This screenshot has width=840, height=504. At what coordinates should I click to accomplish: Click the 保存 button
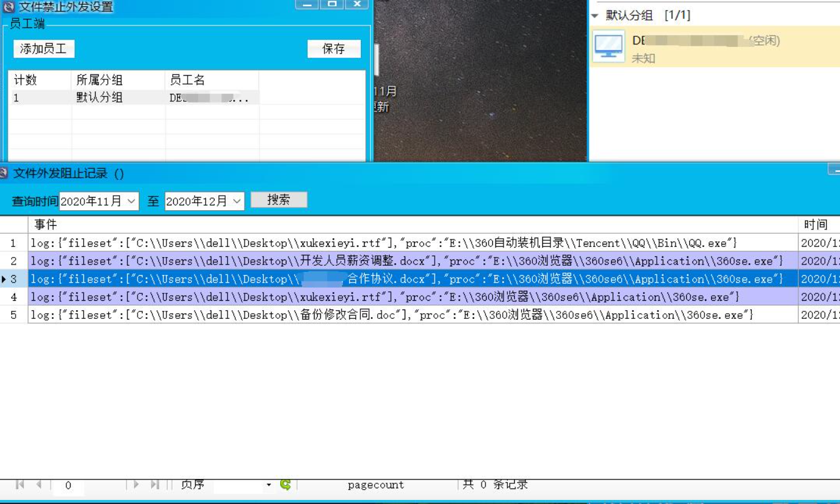(333, 49)
